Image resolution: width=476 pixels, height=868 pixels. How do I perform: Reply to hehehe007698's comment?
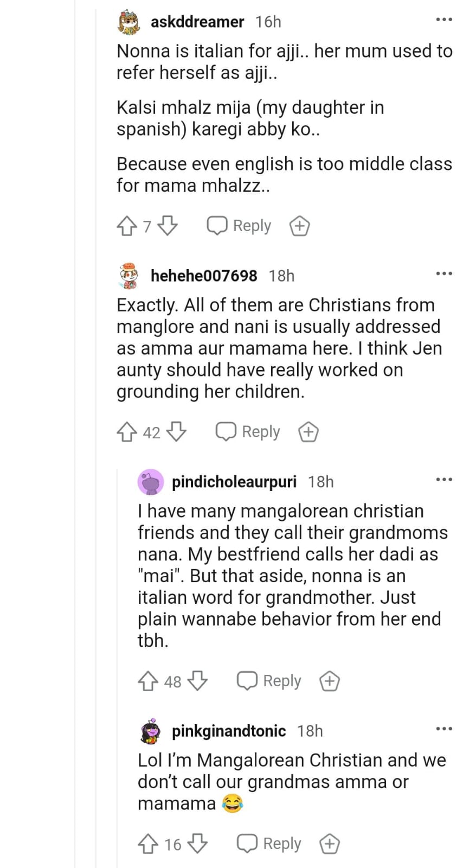pyautogui.click(x=248, y=432)
